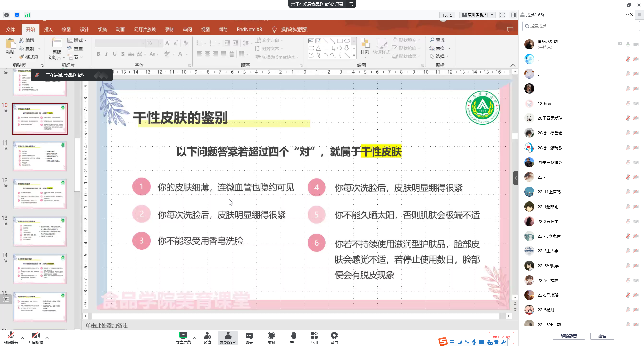This screenshot has height=346, width=644.
Task: Open the 应用 apps icon
Action: (314, 336)
